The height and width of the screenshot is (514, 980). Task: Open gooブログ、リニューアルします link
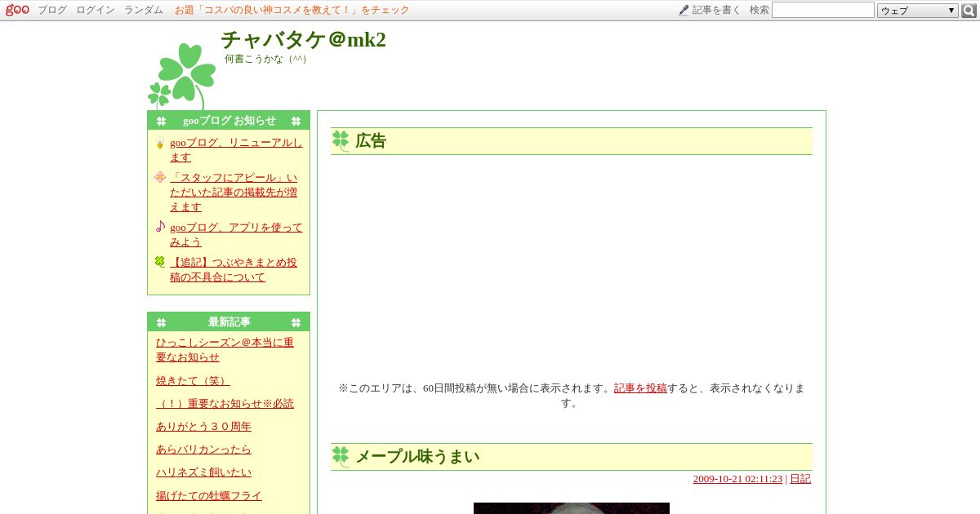coord(236,150)
